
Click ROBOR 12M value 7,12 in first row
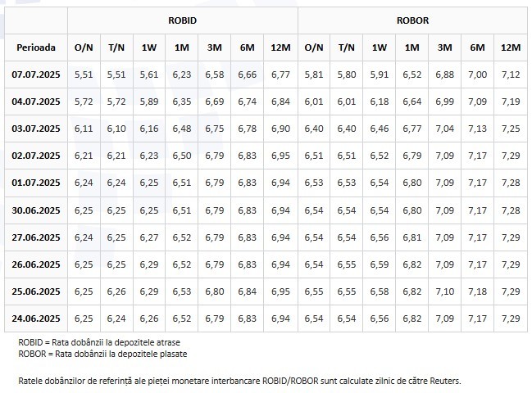click(x=511, y=75)
